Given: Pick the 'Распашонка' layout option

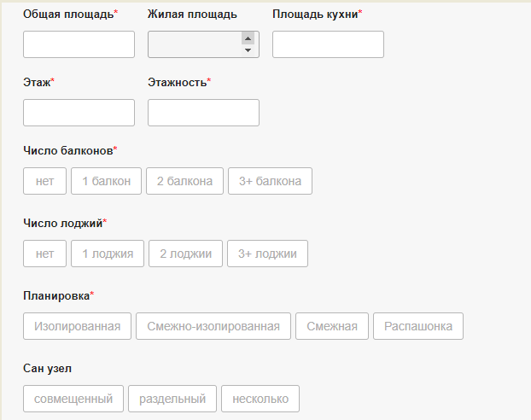Looking at the screenshot, I should tap(418, 326).
